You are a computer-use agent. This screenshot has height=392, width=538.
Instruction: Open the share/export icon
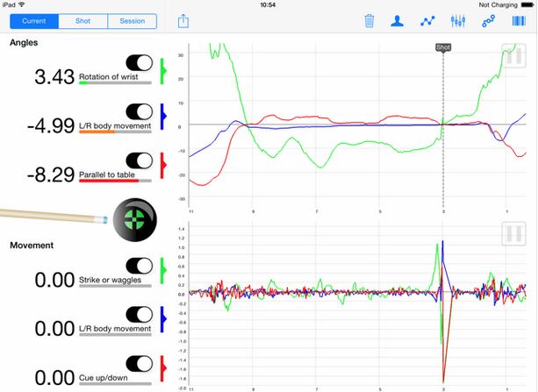pyautogui.click(x=183, y=21)
